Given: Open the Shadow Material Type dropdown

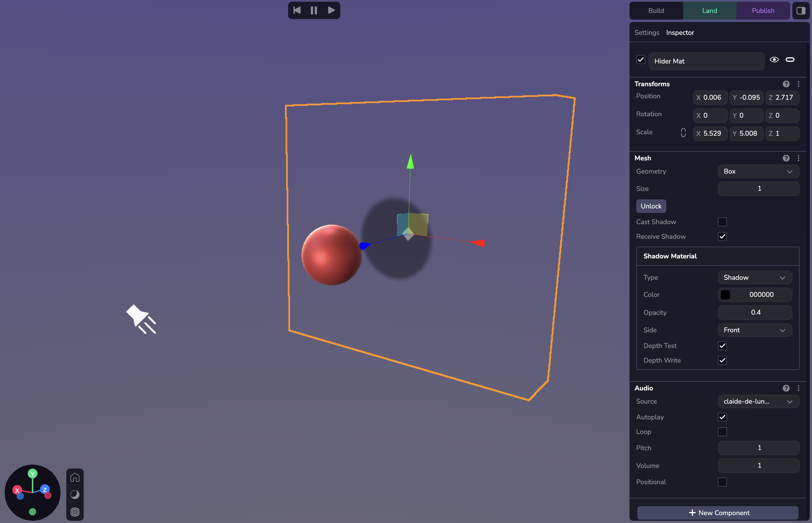Looking at the screenshot, I should click(754, 278).
